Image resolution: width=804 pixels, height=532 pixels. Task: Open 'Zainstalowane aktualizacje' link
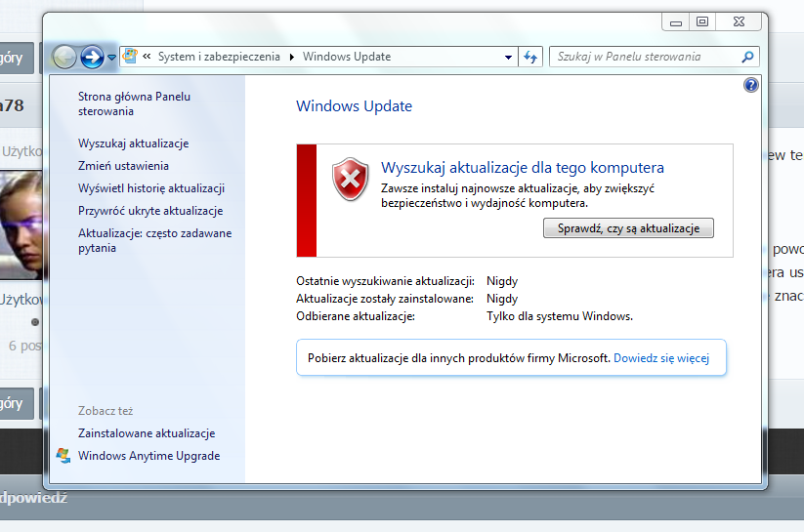(147, 433)
